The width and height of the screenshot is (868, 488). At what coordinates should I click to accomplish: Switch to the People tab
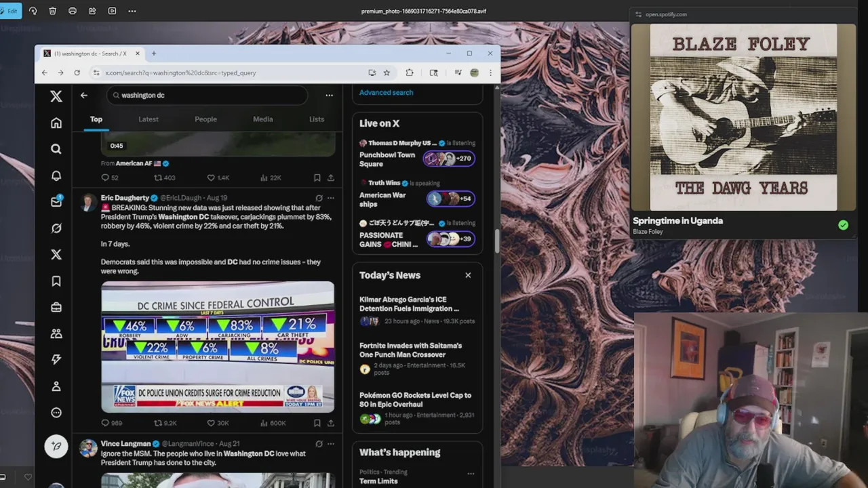[206, 119]
